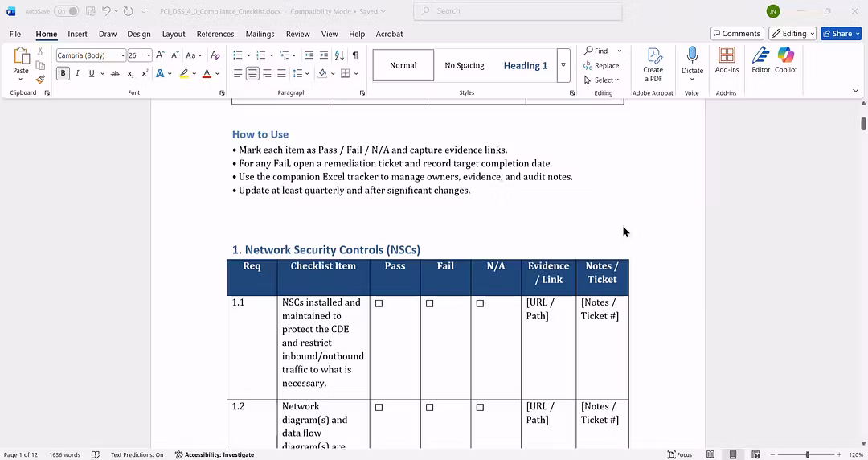This screenshot has height=460, width=868.
Task: Switch to the Insert tab
Action: (77, 34)
